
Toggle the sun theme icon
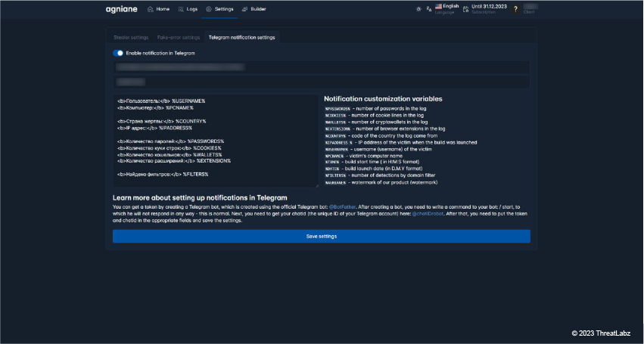(x=419, y=9)
